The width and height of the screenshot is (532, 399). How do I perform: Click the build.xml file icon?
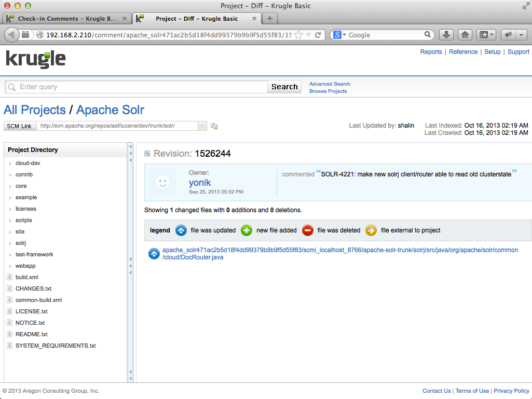pos(10,277)
